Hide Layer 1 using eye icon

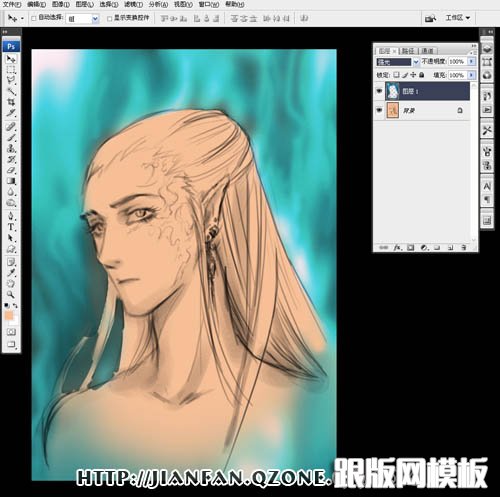point(379,91)
